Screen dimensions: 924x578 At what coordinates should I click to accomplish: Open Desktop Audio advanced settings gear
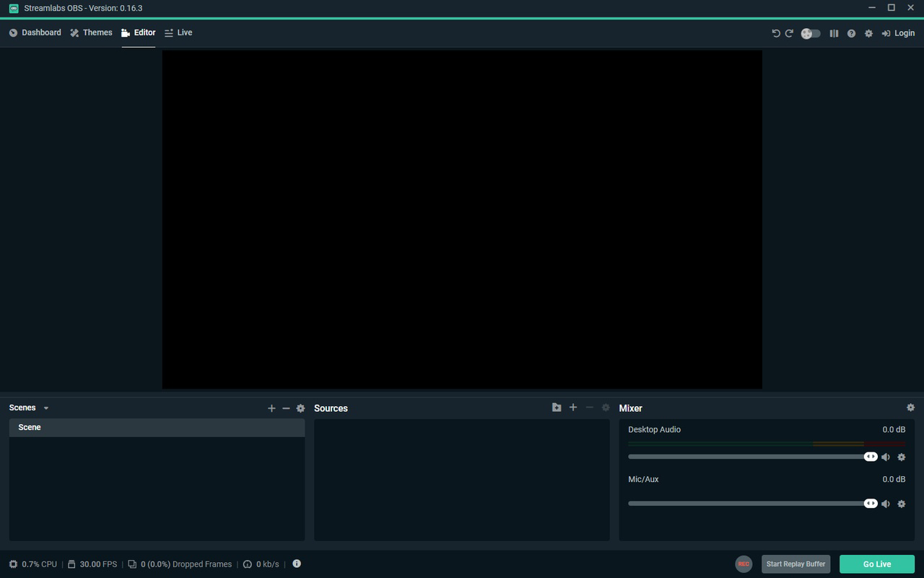point(901,457)
